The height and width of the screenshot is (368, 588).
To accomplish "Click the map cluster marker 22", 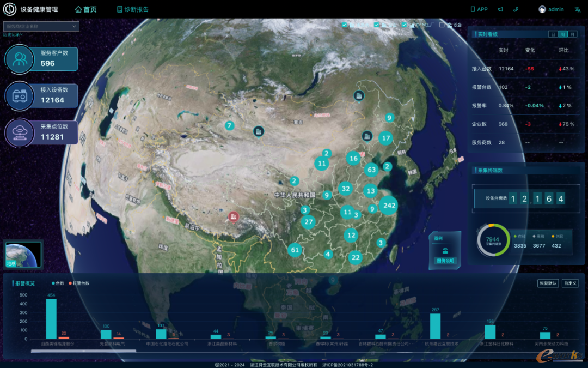I will pyautogui.click(x=355, y=257).
